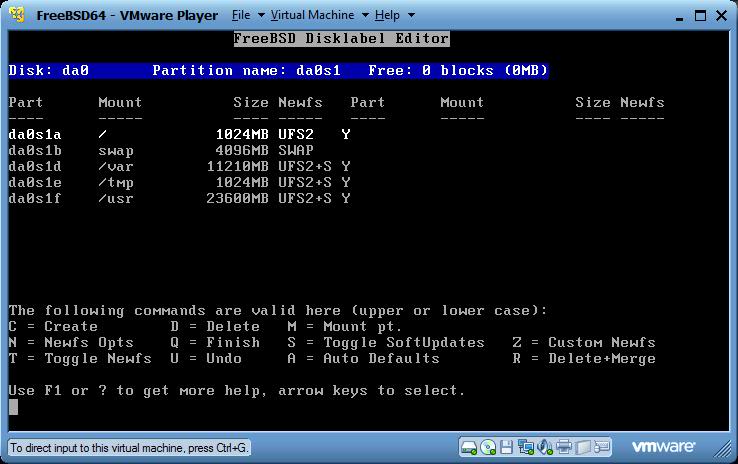
Task: Click the keyboard and mouse input icon
Action: pyautogui.click(x=602, y=447)
